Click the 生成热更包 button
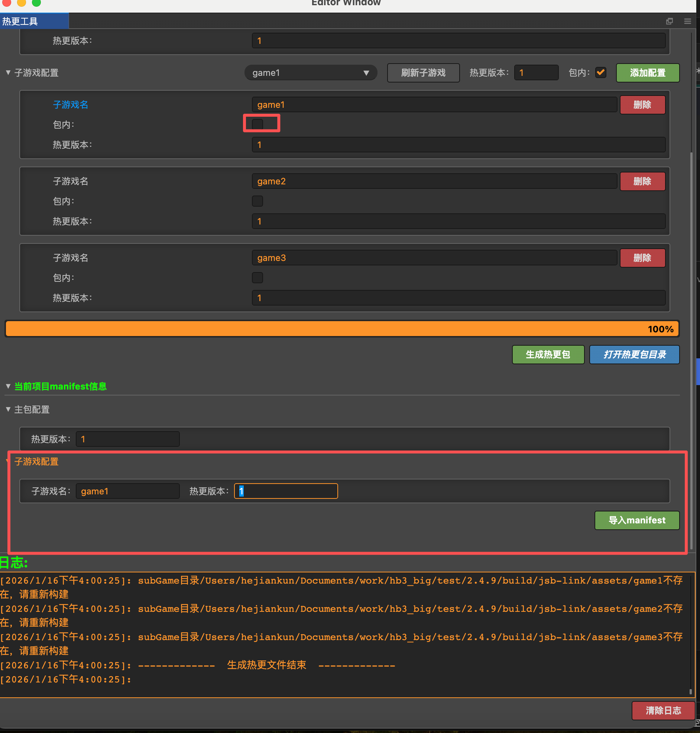This screenshot has width=700, height=733. pyautogui.click(x=548, y=355)
